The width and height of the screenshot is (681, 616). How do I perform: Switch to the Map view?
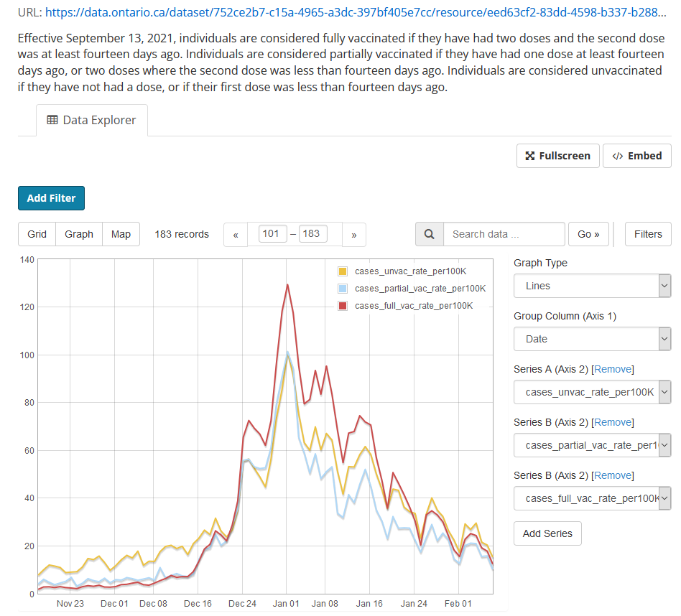pos(121,234)
